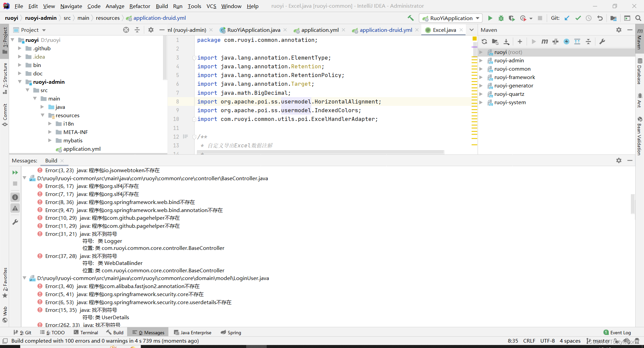Collapse ruoyi-admin module node
This screenshot has height=348, width=644.
point(19,82)
